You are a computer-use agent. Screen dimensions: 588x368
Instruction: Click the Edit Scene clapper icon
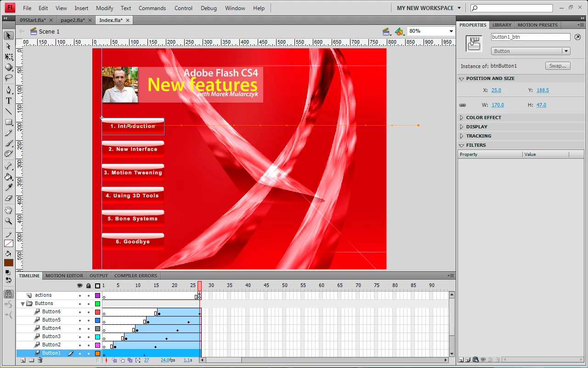[x=387, y=31]
